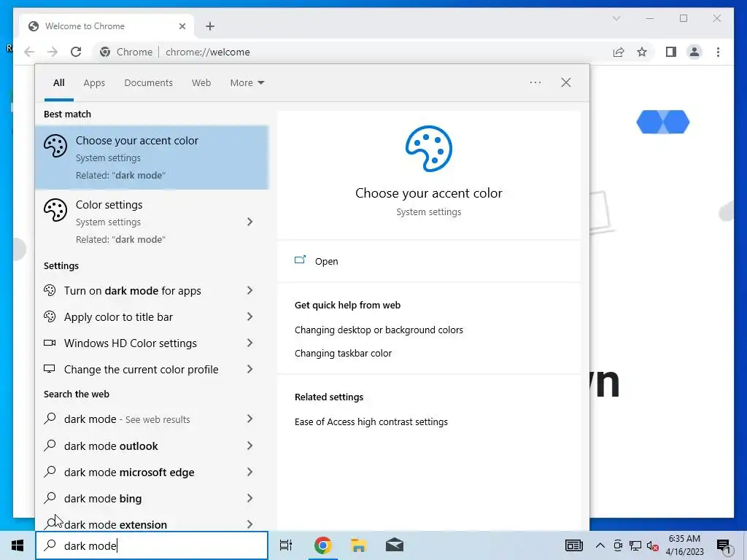Toggle the Chrome side panel
Screen dimensions: 747x560
point(671,52)
